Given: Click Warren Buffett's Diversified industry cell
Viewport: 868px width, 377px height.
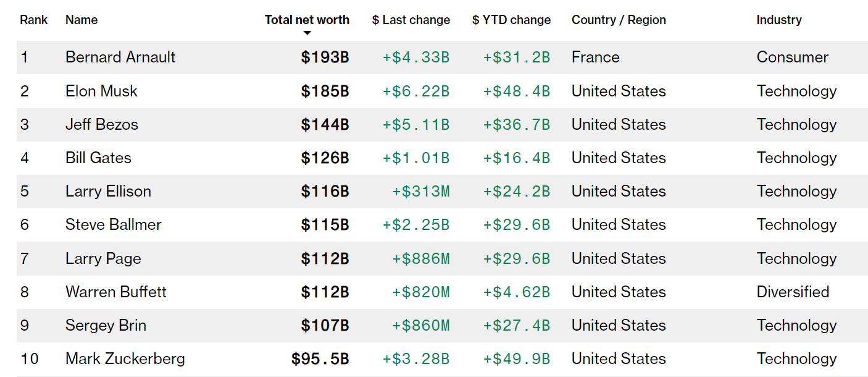Looking at the screenshot, I should 793,292.
